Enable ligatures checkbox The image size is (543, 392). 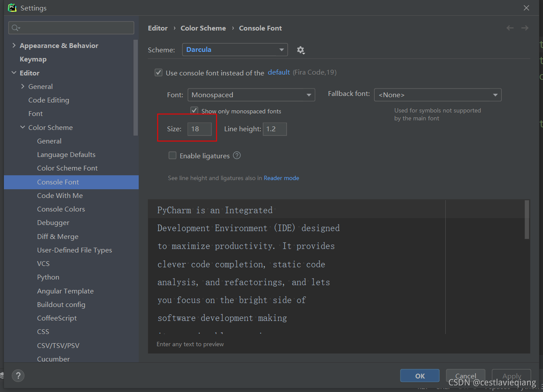172,155
